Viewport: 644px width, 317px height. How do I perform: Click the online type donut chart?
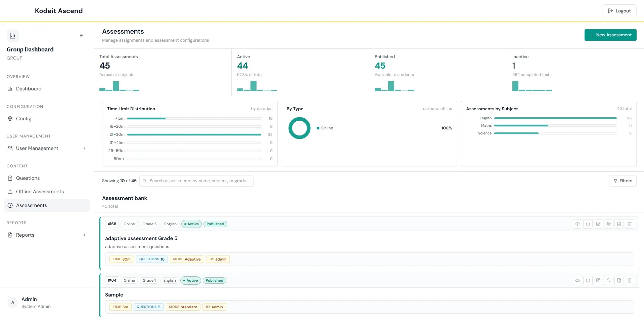click(x=300, y=128)
